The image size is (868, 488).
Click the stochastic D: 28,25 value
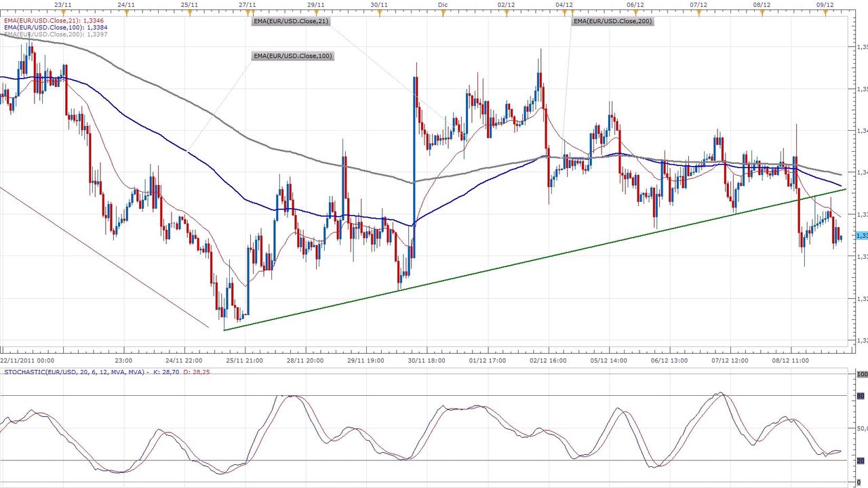pos(196,372)
